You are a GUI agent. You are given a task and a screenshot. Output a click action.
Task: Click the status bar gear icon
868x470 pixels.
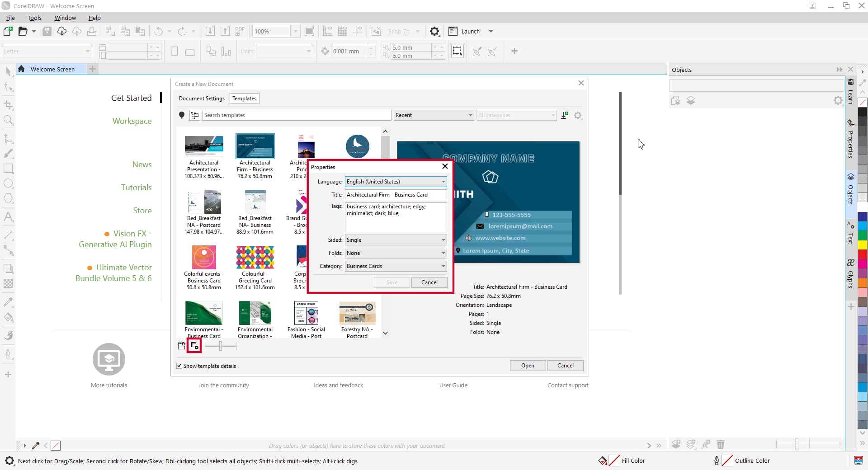pos(9,461)
